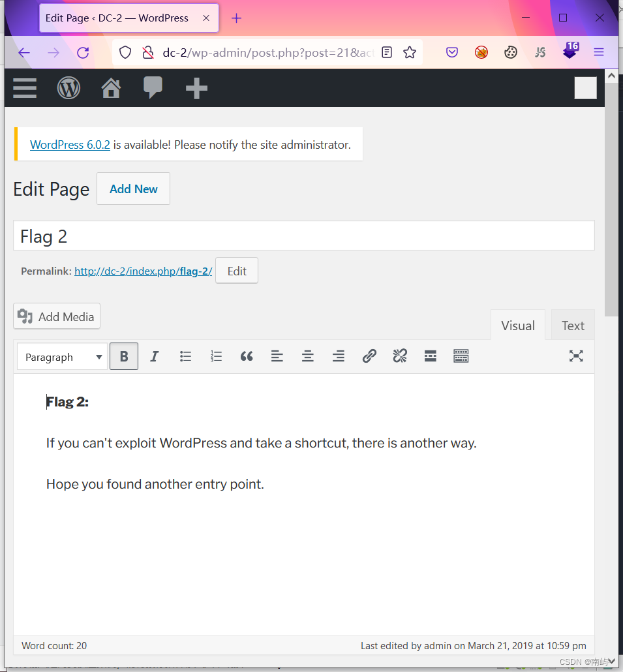The image size is (623, 672).
Task: Insert a bulleted list
Action: click(185, 356)
